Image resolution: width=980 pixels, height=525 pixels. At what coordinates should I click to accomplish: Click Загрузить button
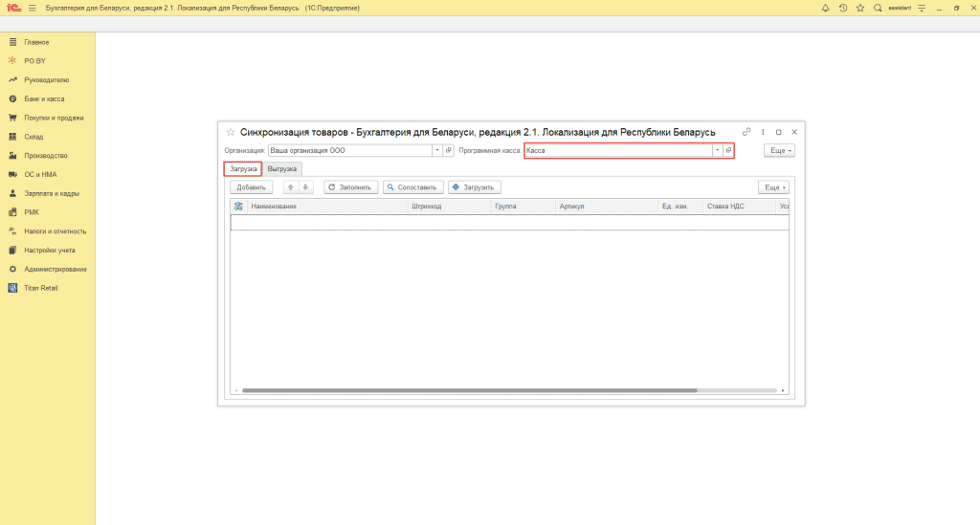point(475,187)
